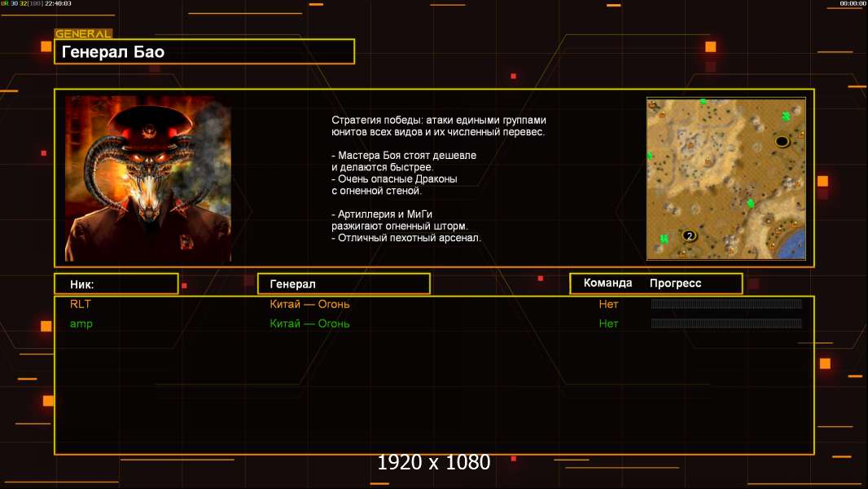Viewport: 868px width, 489px height.
Task: Click the desert map preview thumbnail
Action: 726,178
